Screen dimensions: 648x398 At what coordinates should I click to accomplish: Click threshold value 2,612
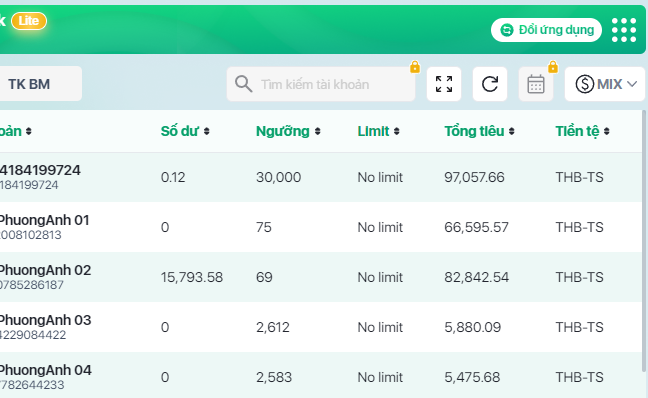[x=273, y=327]
